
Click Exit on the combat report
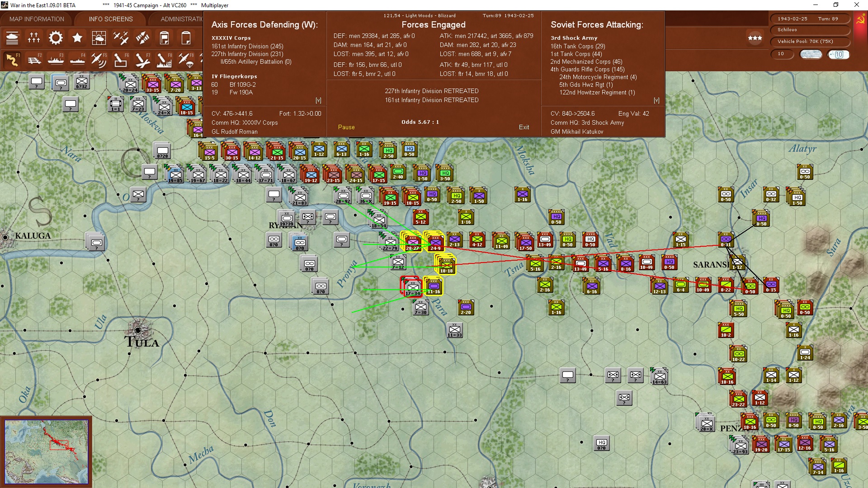(x=524, y=127)
